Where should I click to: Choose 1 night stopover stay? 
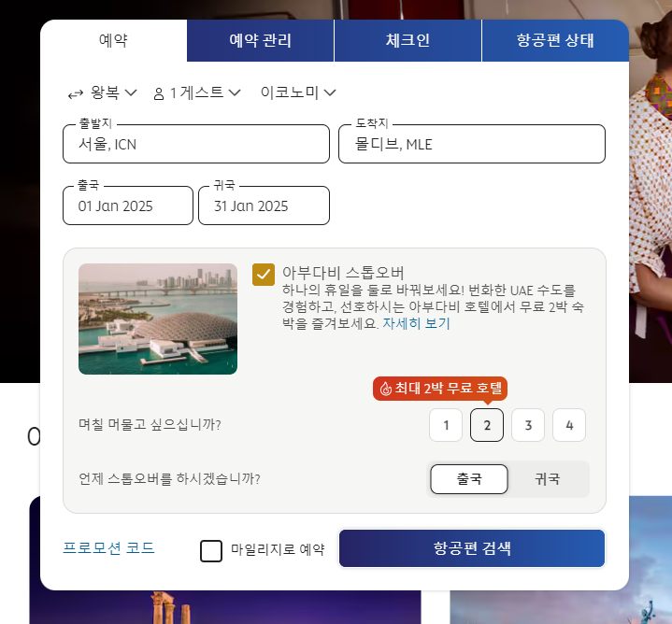[x=446, y=425]
